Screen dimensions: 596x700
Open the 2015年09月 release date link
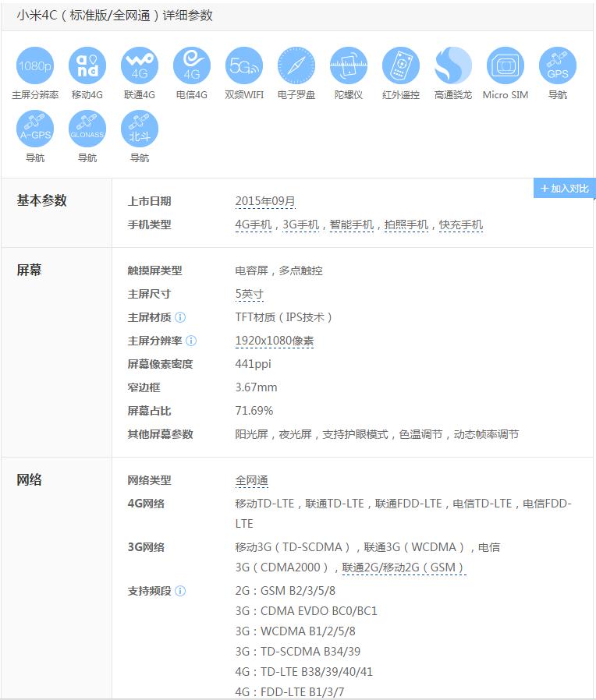tap(265, 201)
